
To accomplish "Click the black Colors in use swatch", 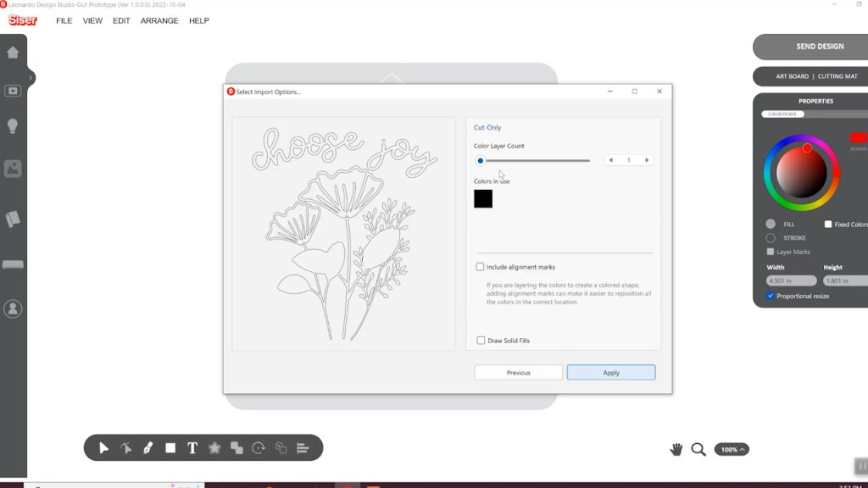I will point(483,198).
